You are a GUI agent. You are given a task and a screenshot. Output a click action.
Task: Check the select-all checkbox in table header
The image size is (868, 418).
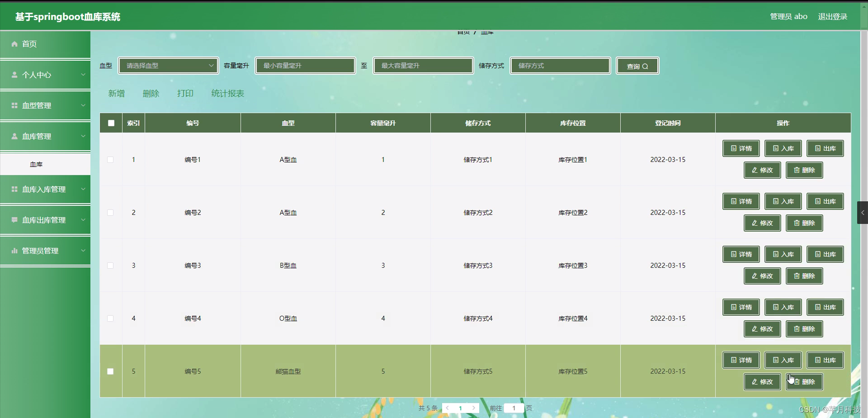coord(111,123)
